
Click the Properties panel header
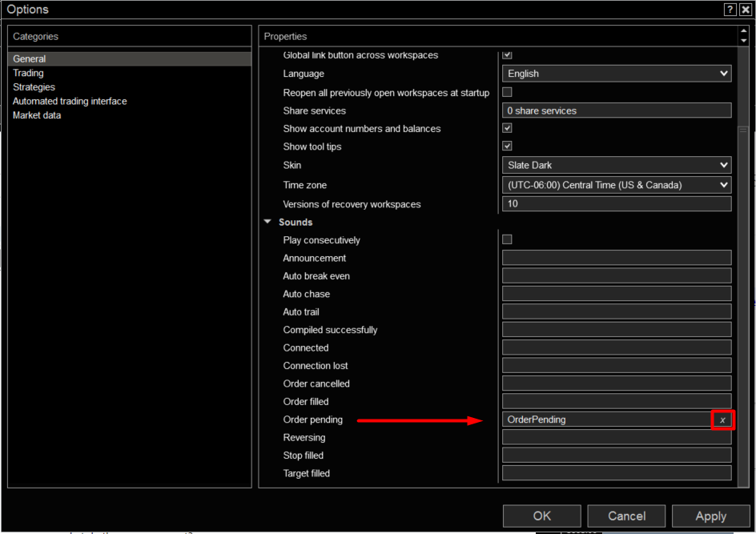[x=498, y=36]
